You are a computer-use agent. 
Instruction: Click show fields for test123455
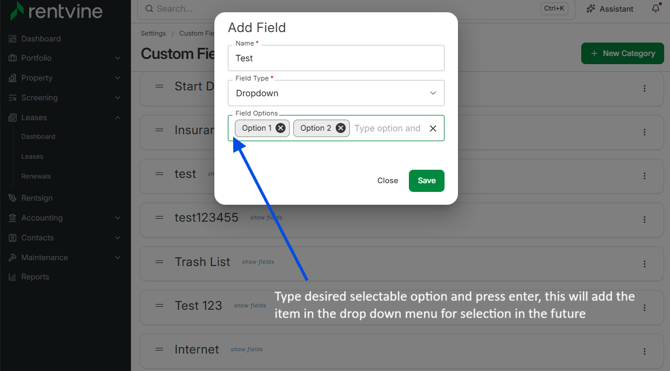(x=266, y=218)
